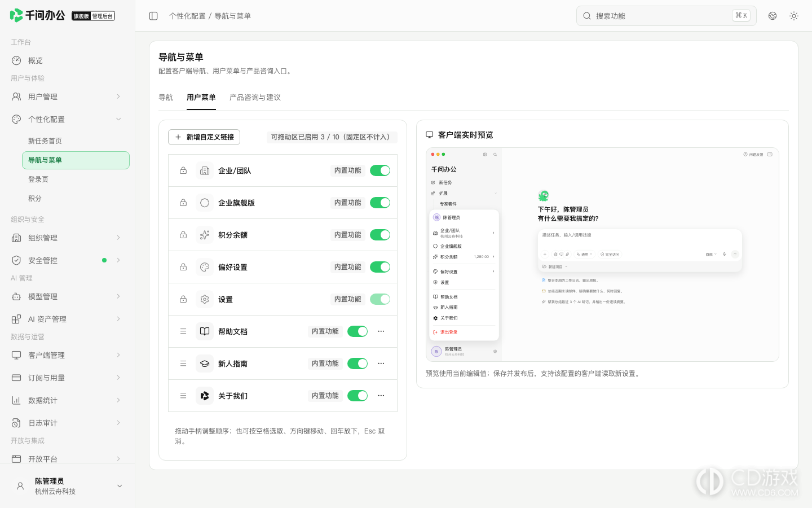812x508 pixels.
Task: Focus the 搜索功能 search field
Action: [666, 16]
